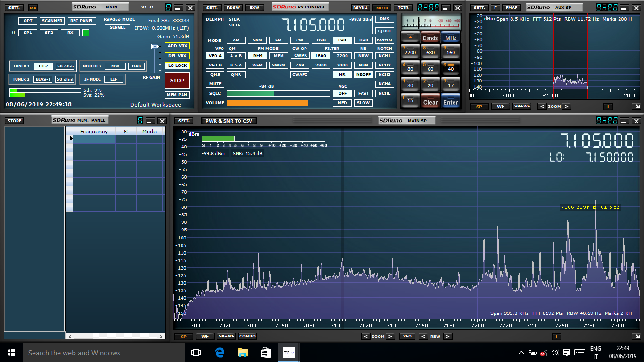
Task: Toggle the BIAS-T option for Tuner 2
Action: (x=44, y=79)
